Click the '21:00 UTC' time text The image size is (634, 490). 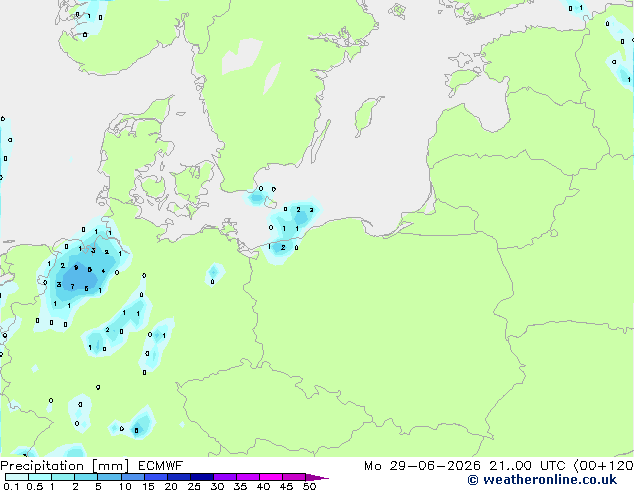coord(527,466)
